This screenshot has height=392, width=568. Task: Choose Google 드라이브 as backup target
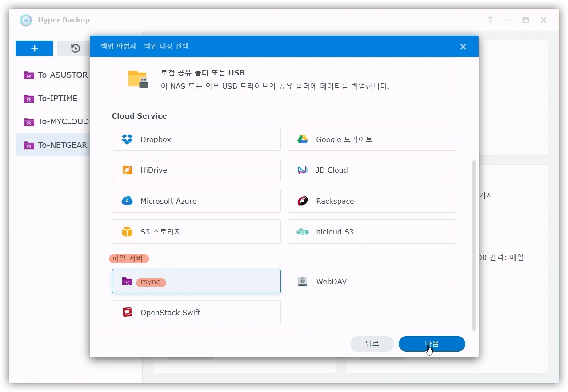pos(372,139)
